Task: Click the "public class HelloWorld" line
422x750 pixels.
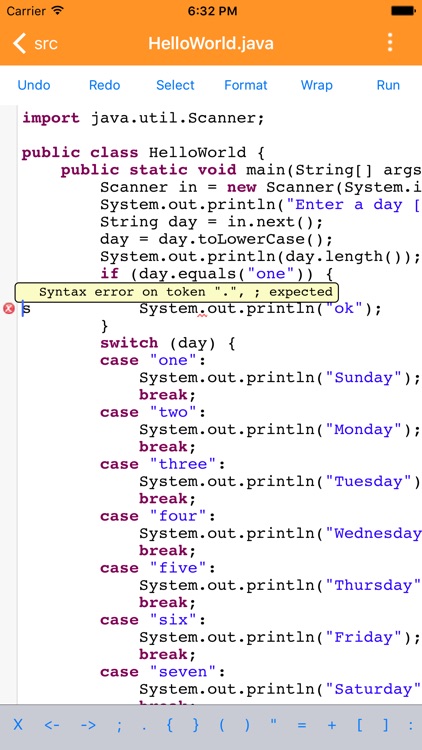Action: pos(143,153)
